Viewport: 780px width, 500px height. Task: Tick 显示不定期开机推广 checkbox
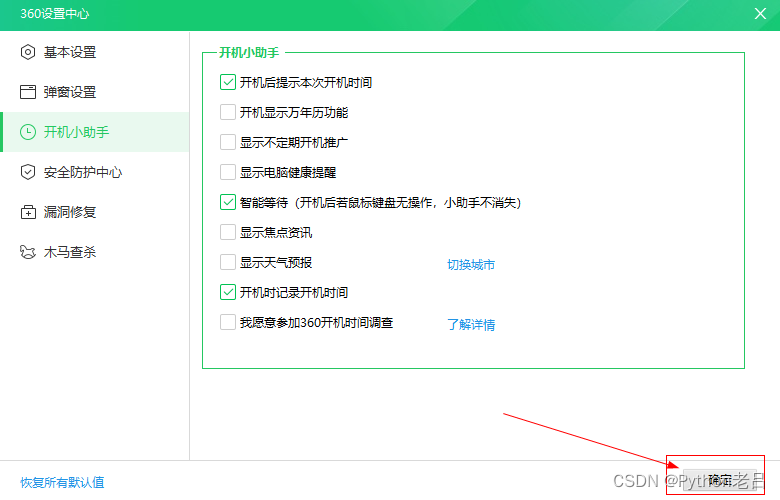coord(228,142)
